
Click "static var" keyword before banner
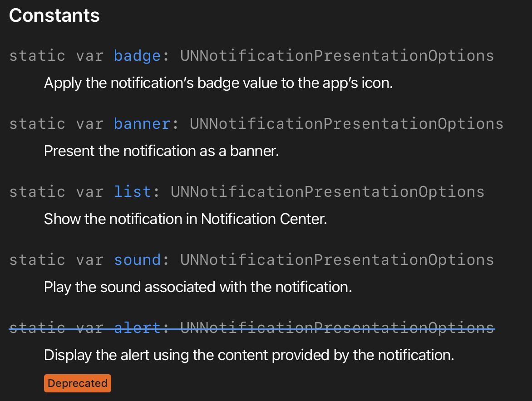tap(56, 124)
